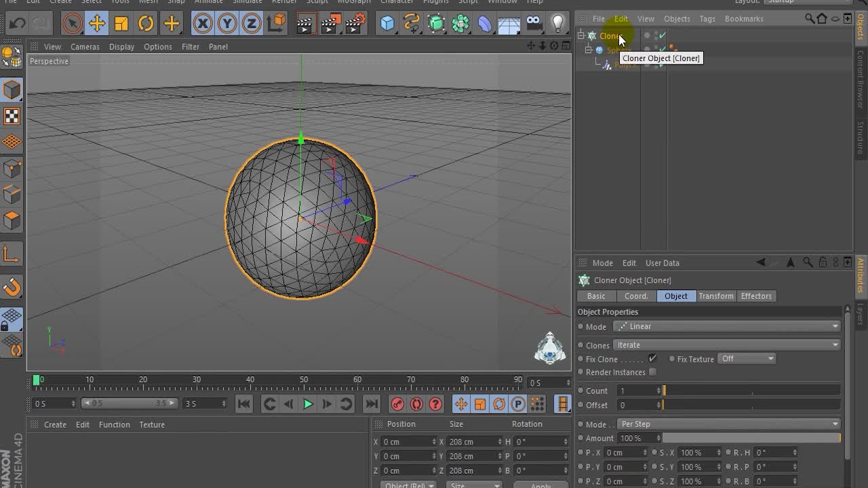Image resolution: width=868 pixels, height=488 pixels.
Task: Select Texture mode checkerboard icon
Action: 12,116
